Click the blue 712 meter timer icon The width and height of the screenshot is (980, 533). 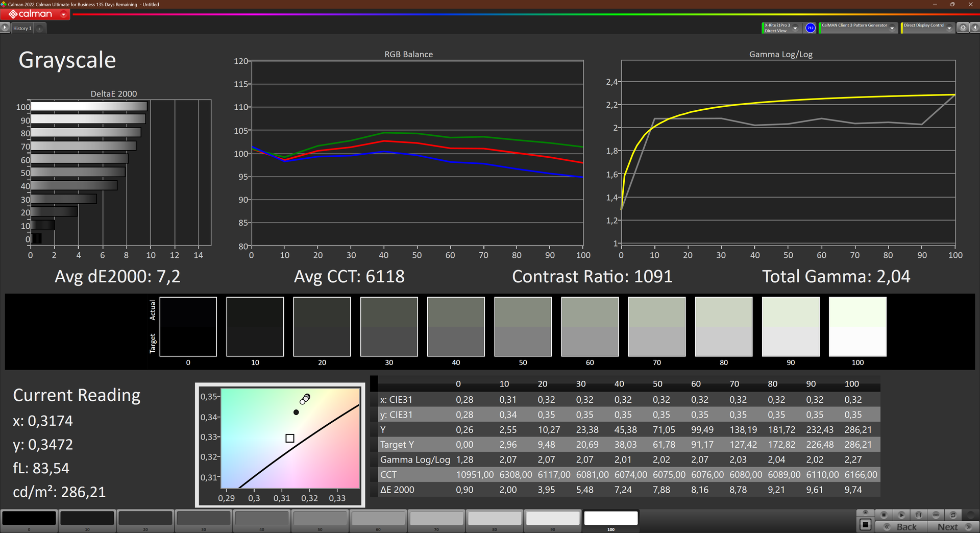pos(811,28)
